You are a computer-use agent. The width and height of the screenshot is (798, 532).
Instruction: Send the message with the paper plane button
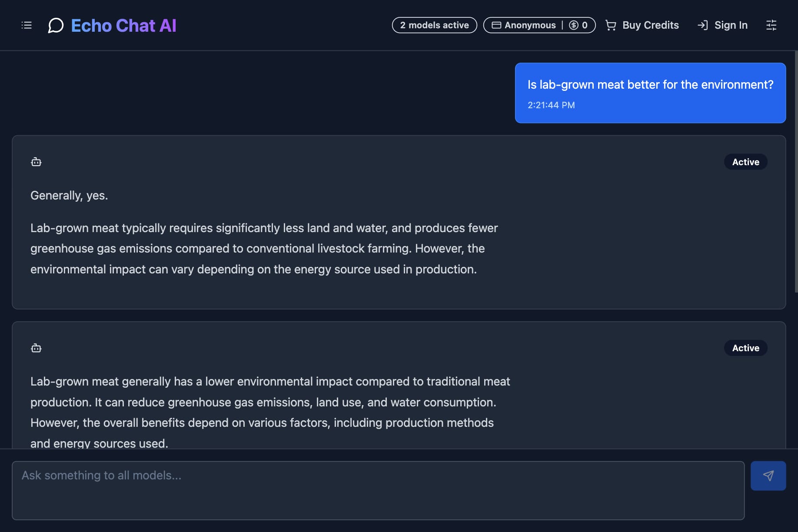click(768, 475)
